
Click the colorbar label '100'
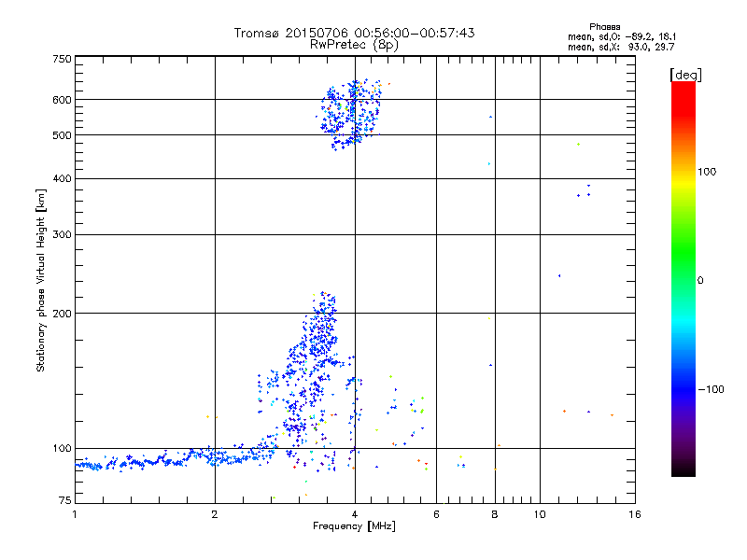707,172
